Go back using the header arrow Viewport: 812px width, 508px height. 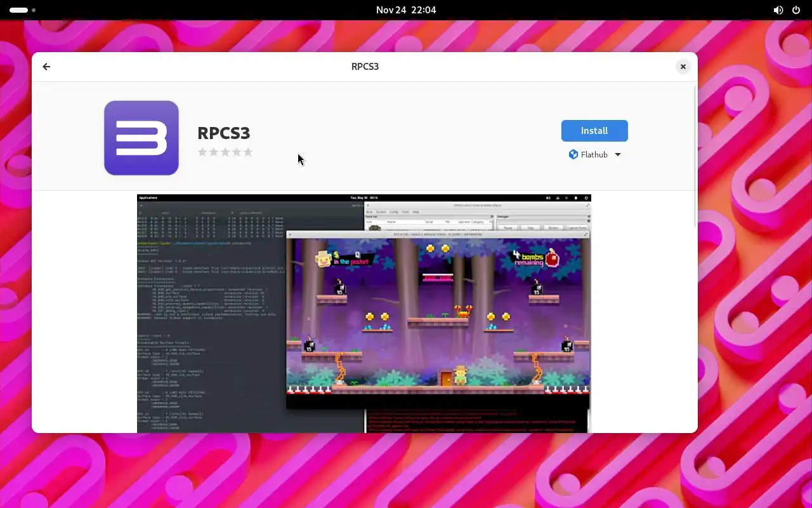pos(46,67)
